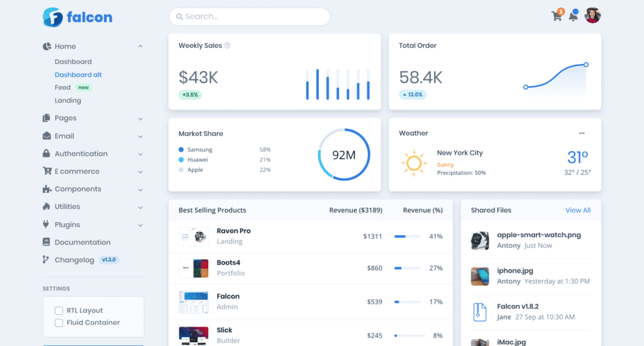This screenshot has width=644, height=346.
Task: Click the 13.6% Total Order badge
Action: (413, 94)
